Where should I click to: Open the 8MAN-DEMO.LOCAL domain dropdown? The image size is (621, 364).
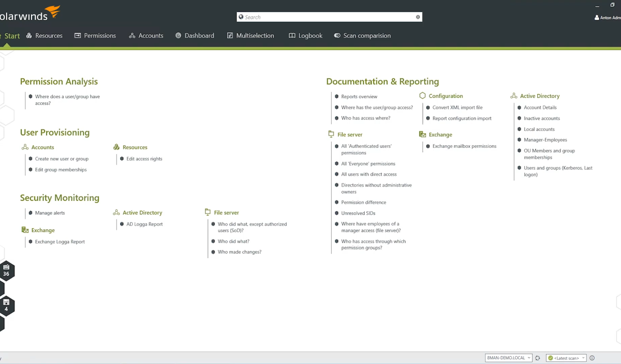pyautogui.click(x=509, y=358)
